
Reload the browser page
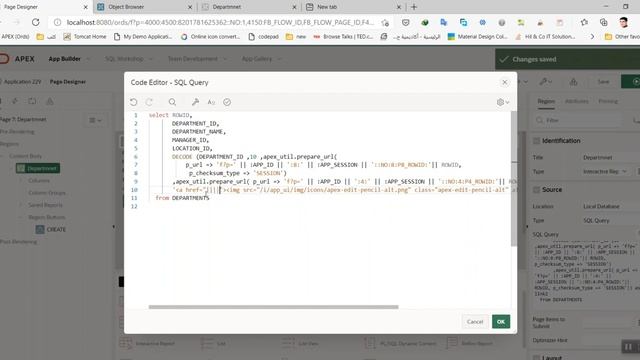[36, 22]
